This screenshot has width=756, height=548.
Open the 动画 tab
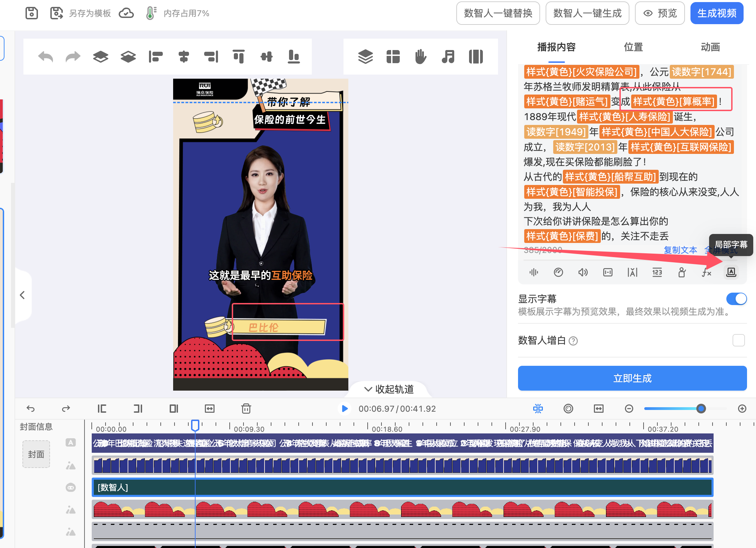(710, 47)
